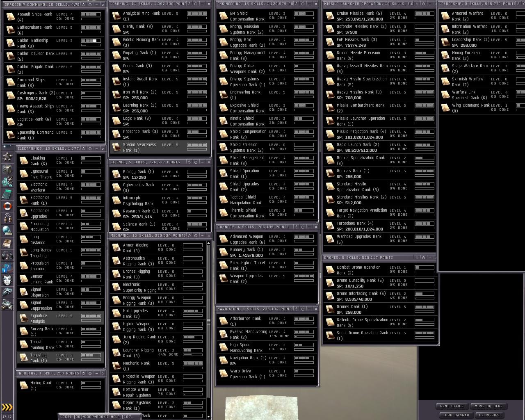Click the Advanced Weapon Upgrades book icon

tap(224, 239)
